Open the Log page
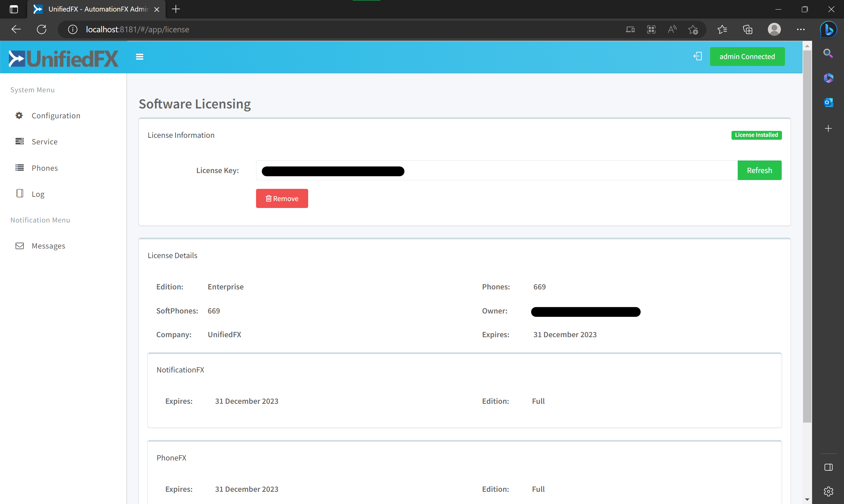 (x=38, y=194)
